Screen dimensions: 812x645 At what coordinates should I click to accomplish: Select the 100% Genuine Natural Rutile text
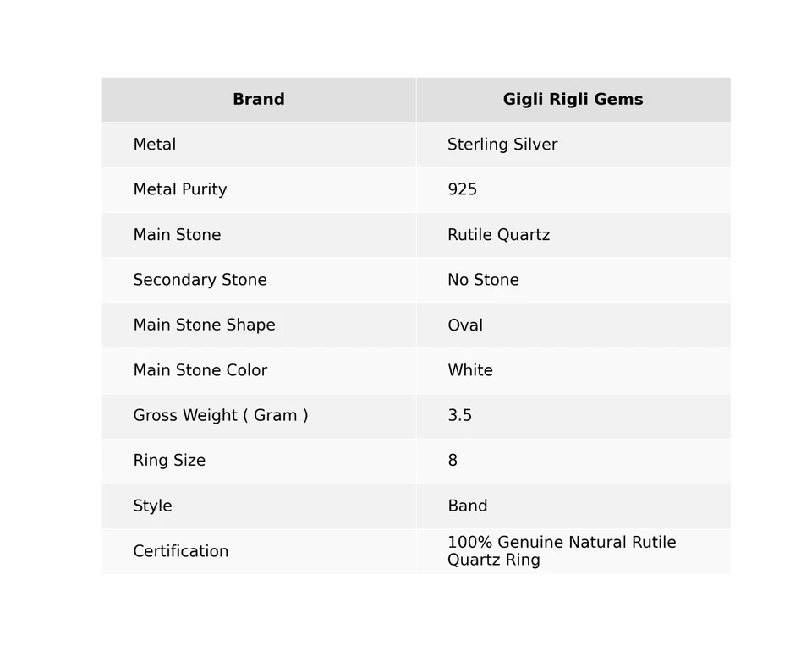point(562,543)
